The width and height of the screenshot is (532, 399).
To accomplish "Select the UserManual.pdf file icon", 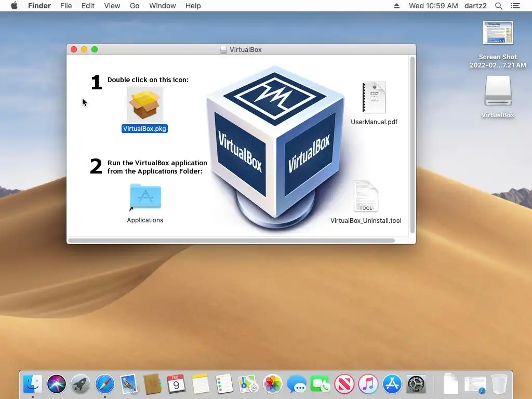I will pos(374,97).
